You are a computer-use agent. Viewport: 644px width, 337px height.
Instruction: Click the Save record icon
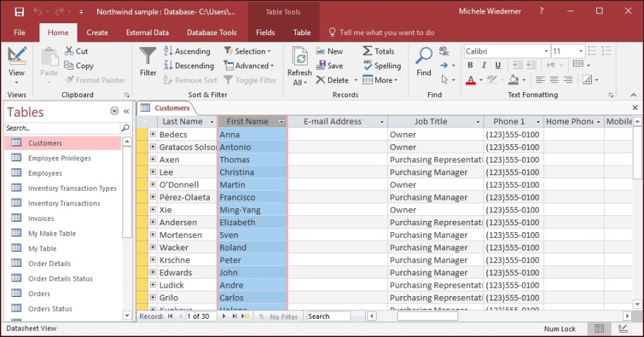321,65
